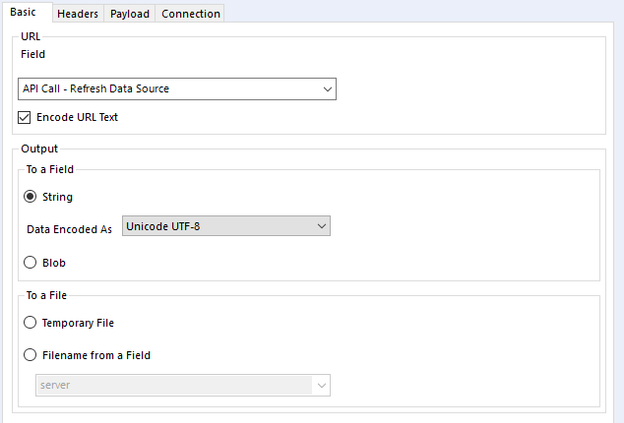Open the server filename field dropdown

click(x=182, y=385)
